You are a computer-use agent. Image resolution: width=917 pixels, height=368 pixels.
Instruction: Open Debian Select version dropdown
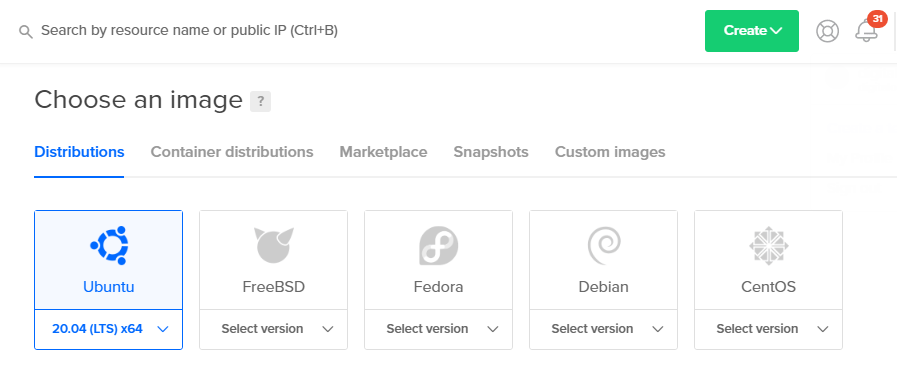coord(604,329)
